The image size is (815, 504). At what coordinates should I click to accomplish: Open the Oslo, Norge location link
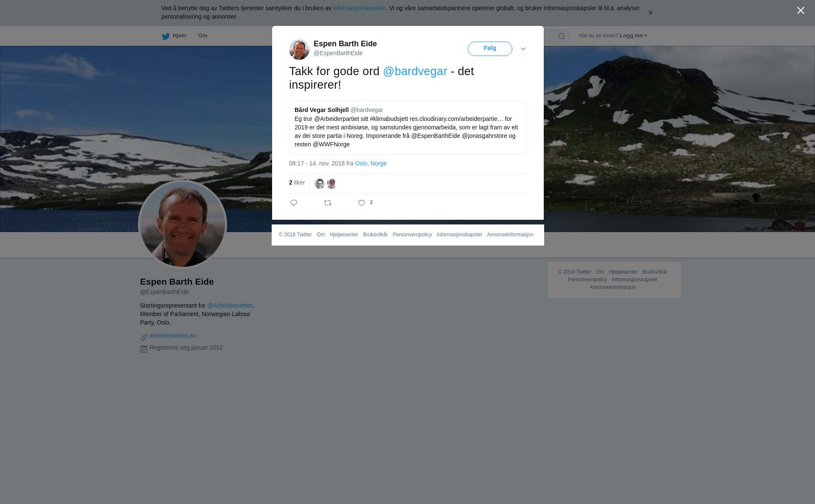coord(371,163)
